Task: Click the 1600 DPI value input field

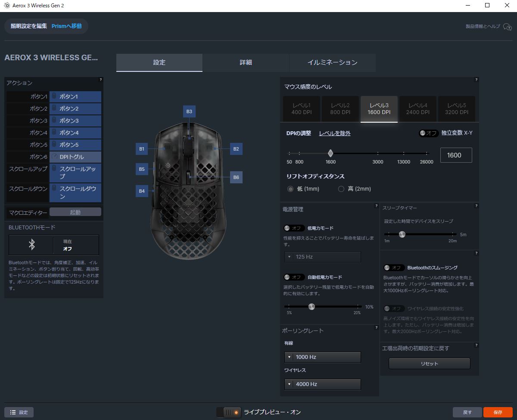Action: tap(456, 155)
